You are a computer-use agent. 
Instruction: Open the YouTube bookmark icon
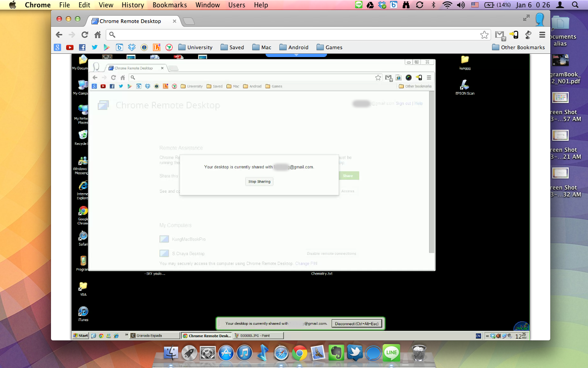tap(70, 47)
